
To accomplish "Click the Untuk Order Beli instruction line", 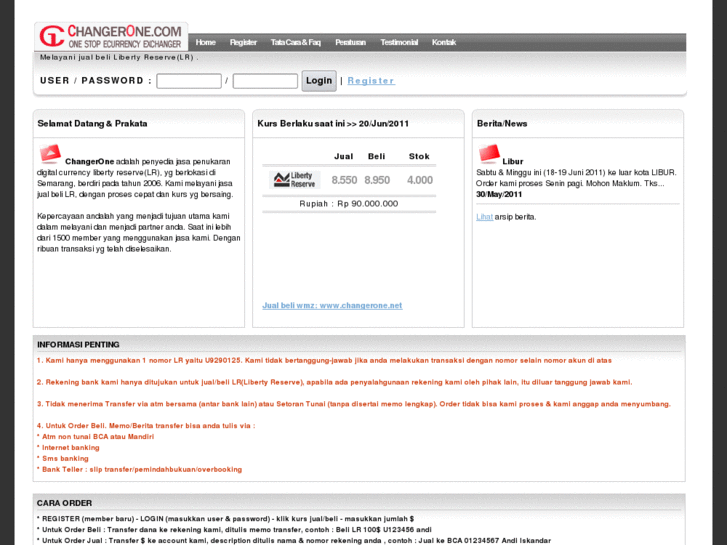I will point(234,530).
